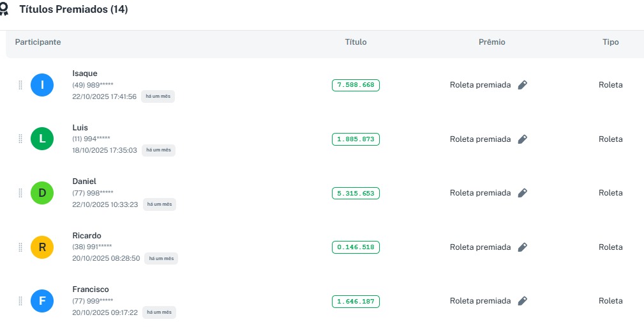Viewport: 644px width, 331px height.
Task: Edit the prize for Ricardo
Action: click(522, 247)
